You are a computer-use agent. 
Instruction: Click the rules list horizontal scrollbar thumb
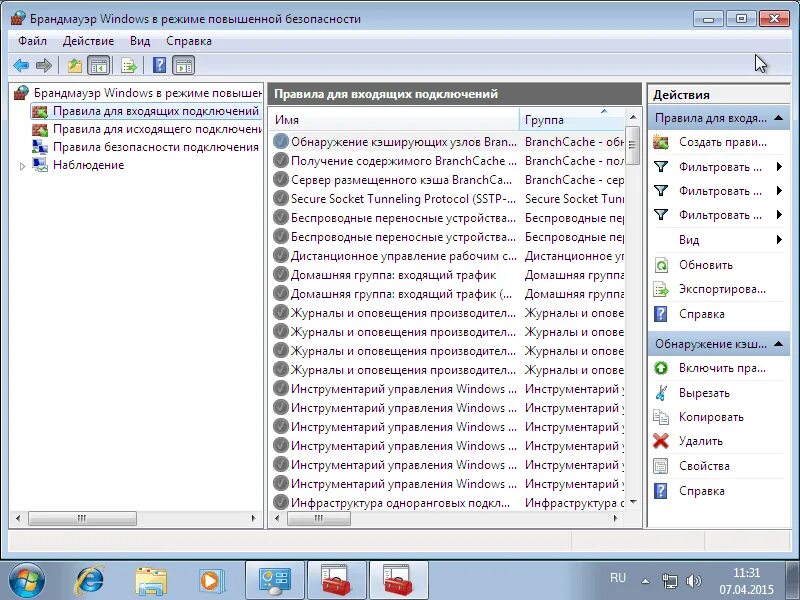coord(319,518)
